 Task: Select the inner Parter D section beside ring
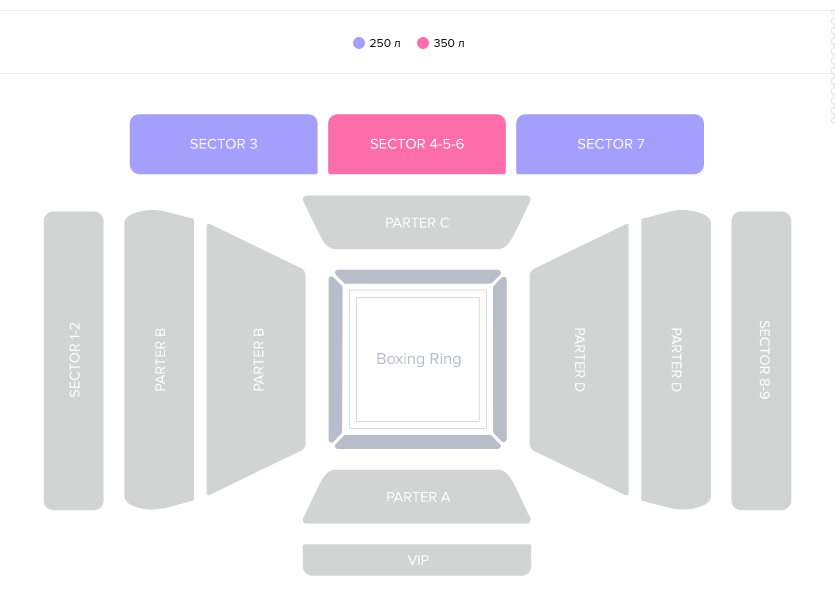pyautogui.click(x=579, y=360)
